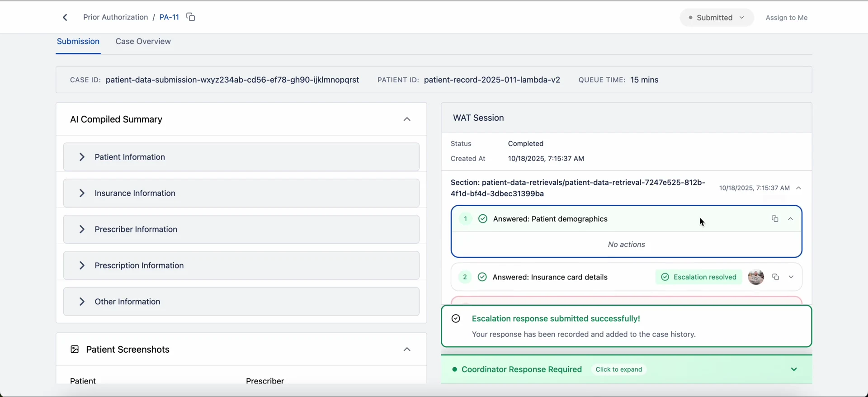Click the escalation response success message
This screenshot has height=397, width=868.
556,319
